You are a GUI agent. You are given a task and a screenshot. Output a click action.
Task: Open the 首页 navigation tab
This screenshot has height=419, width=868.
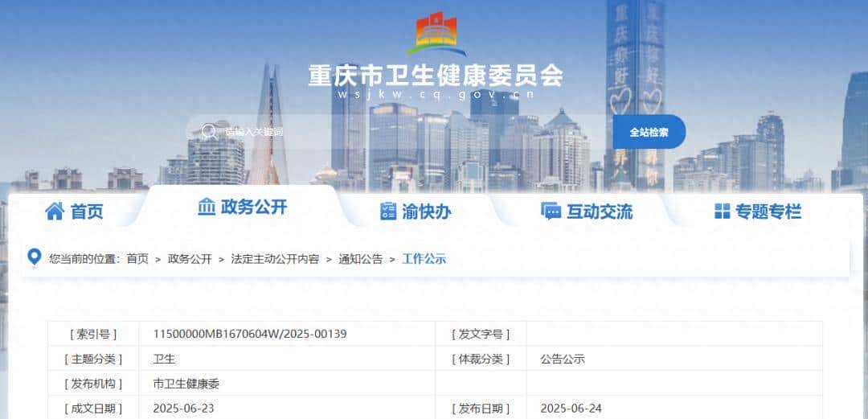click(x=74, y=212)
